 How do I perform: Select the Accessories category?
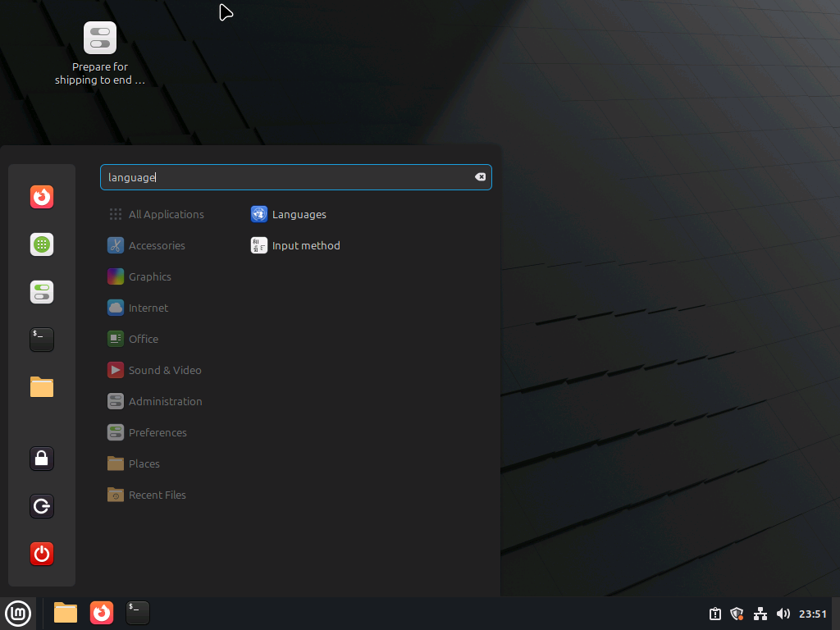(x=156, y=245)
